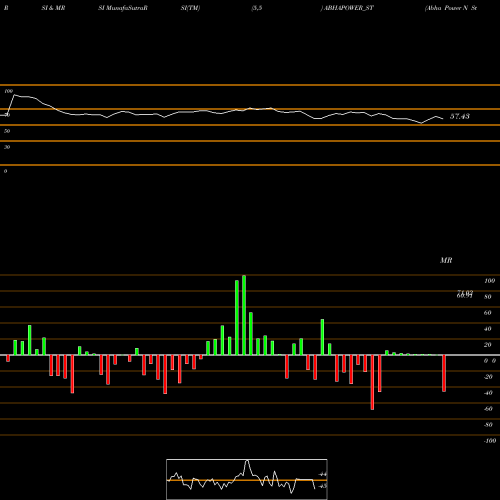Click the 'SI MunafaSutraR' title text

tap(123, 8)
